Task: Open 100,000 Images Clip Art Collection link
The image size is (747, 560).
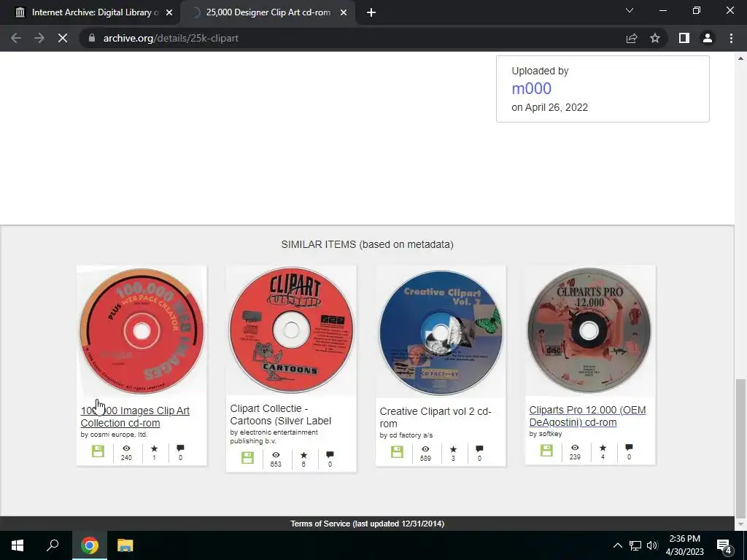Action: (x=135, y=416)
